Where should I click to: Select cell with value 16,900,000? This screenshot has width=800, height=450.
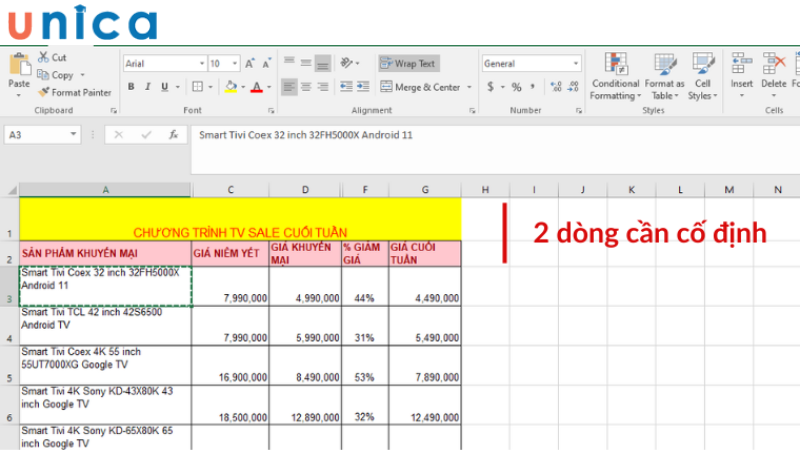click(231, 365)
